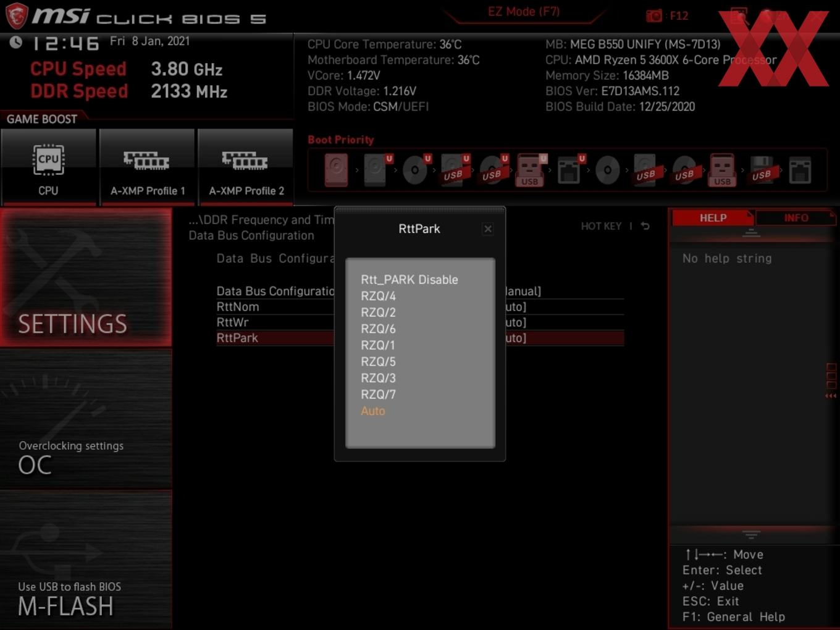This screenshot has height=630, width=840.
Task: Switch to the INFO tab
Action: tap(796, 218)
